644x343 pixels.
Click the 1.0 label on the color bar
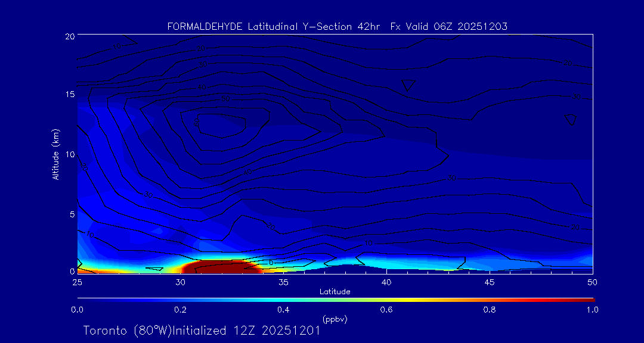click(592, 310)
